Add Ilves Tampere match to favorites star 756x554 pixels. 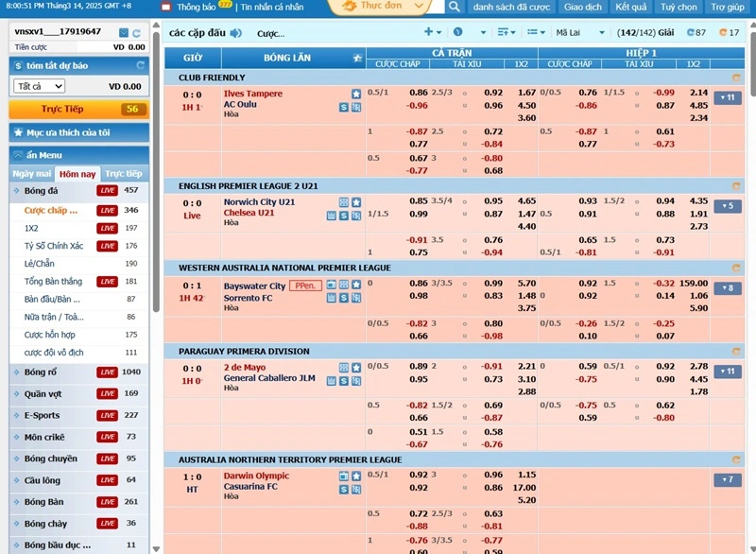pyautogui.click(x=356, y=94)
